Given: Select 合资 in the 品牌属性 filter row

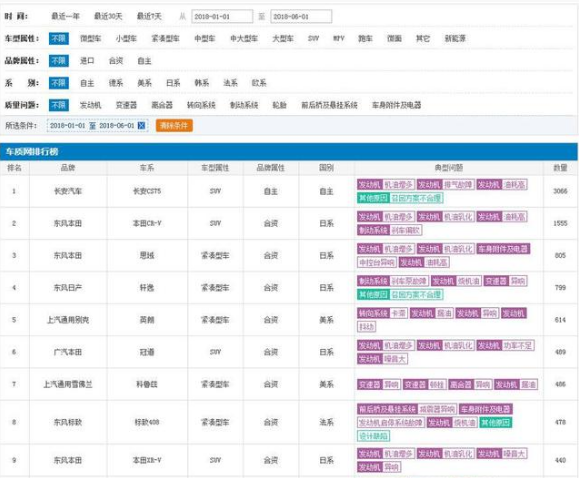Looking at the screenshot, I should pyautogui.click(x=116, y=61).
